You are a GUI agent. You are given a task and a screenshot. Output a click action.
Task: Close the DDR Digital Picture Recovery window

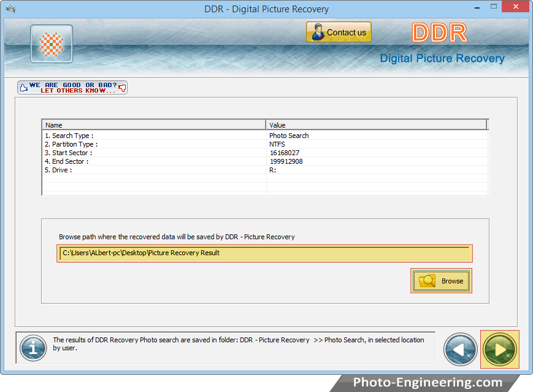tap(516, 7)
